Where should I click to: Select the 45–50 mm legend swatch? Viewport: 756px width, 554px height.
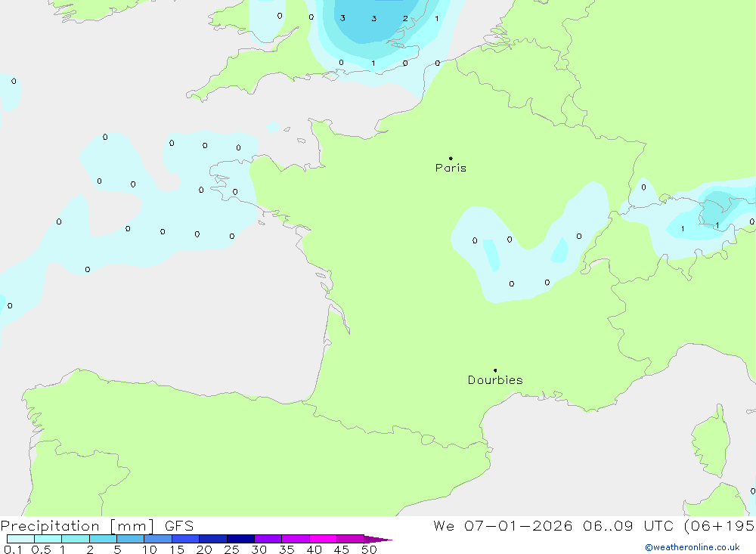tap(351, 539)
